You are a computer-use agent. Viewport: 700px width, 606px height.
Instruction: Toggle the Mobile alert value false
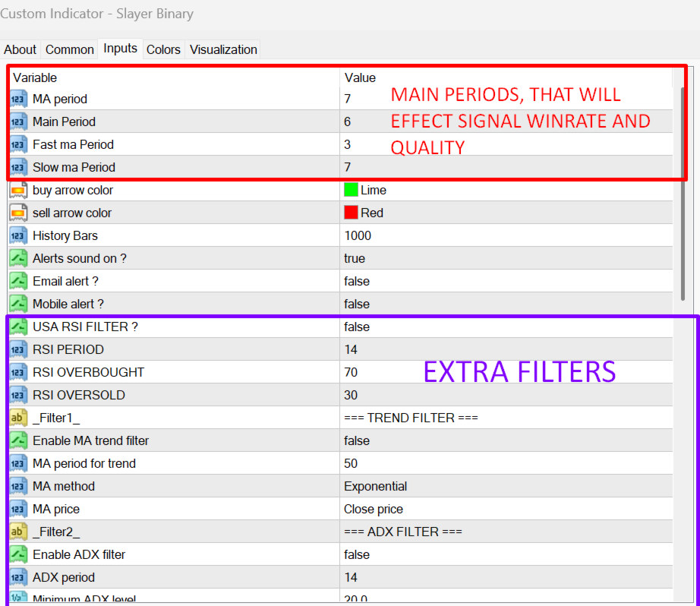[x=506, y=304]
